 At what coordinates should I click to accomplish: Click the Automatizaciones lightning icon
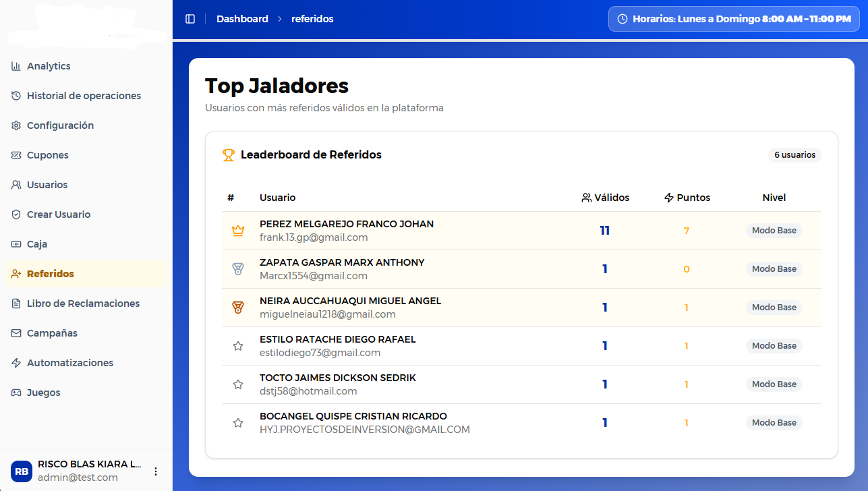pyautogui.click(x=16, y=363)
